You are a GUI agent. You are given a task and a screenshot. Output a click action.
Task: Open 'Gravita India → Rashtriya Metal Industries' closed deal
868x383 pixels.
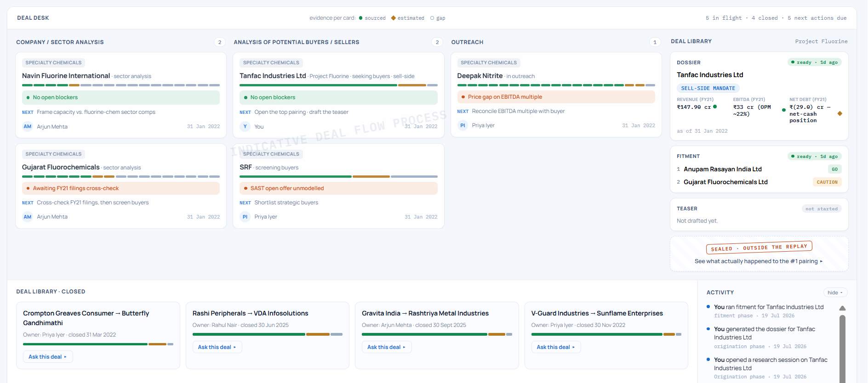point(437,335)
